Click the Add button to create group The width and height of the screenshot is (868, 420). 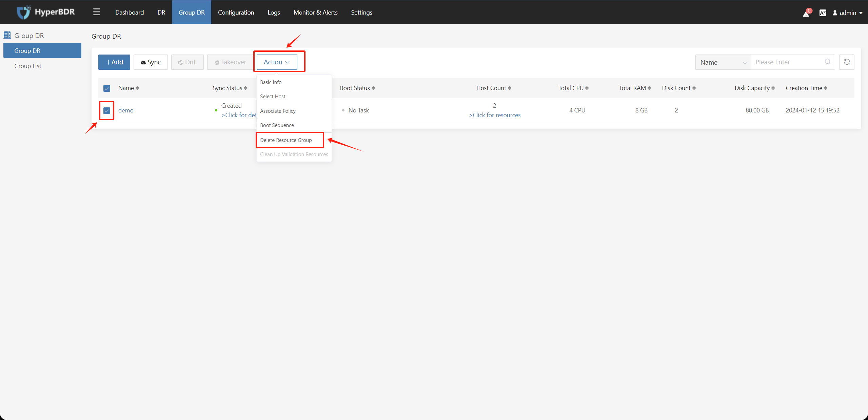114,61
